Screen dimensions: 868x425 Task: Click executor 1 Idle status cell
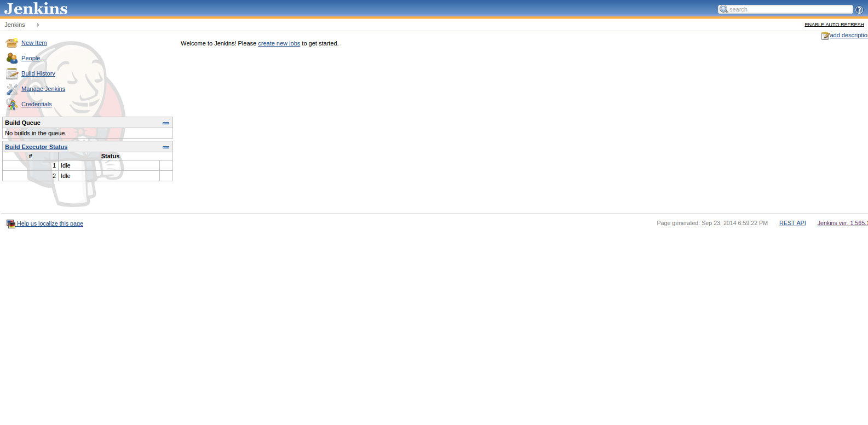click(x=109, y=165)
